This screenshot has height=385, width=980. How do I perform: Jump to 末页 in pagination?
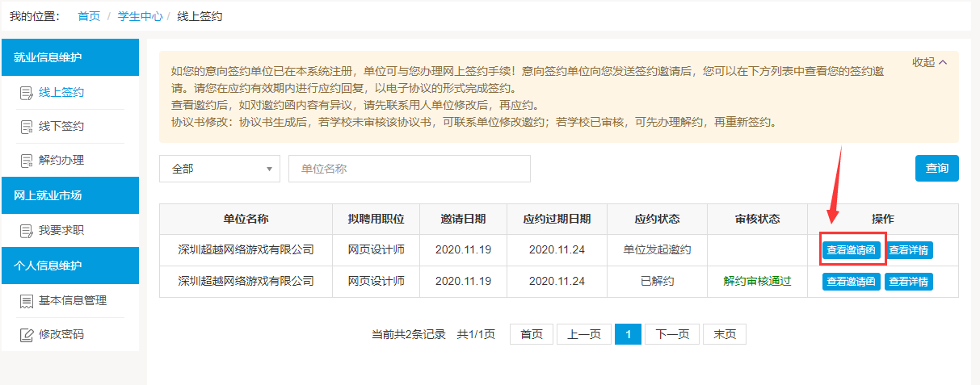click(x=724, y=335)
